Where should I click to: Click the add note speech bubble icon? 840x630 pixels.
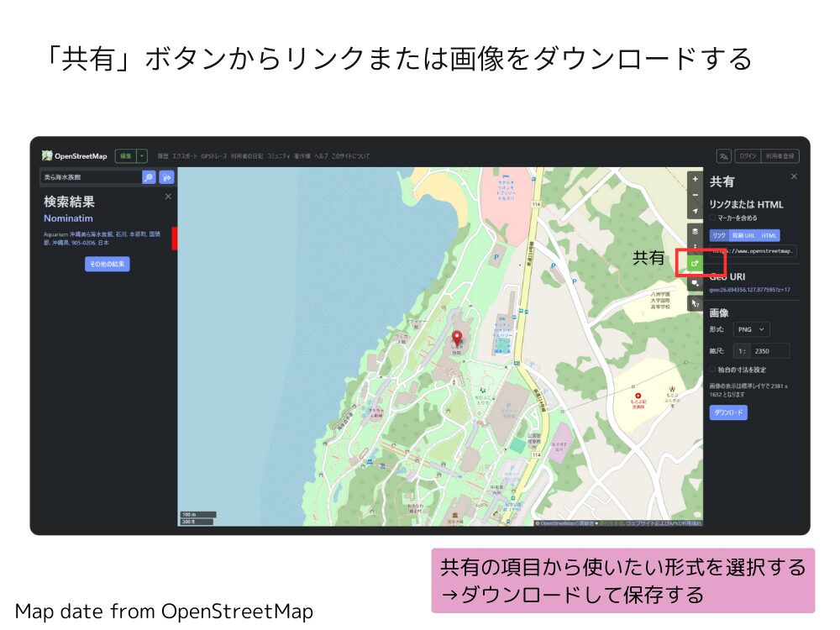click(x=695, y=283)
